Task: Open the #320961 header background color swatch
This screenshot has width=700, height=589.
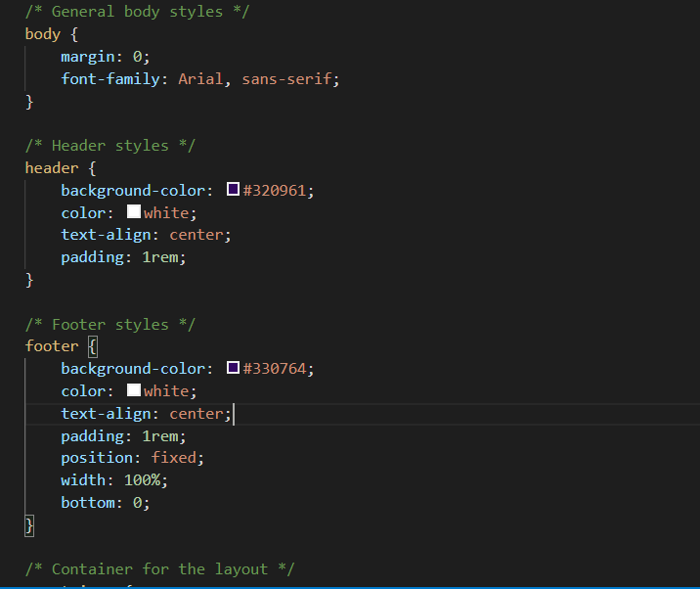Action: (233, 189)
